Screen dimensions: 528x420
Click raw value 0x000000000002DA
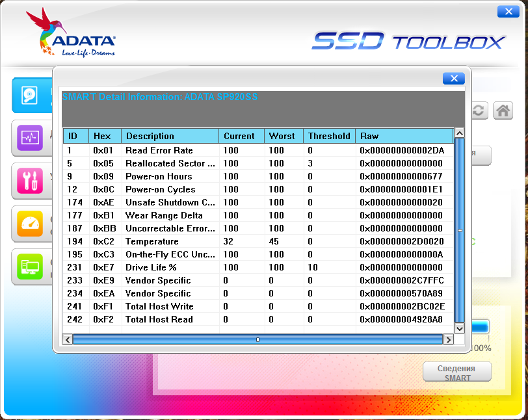click(x=402, y=150)
